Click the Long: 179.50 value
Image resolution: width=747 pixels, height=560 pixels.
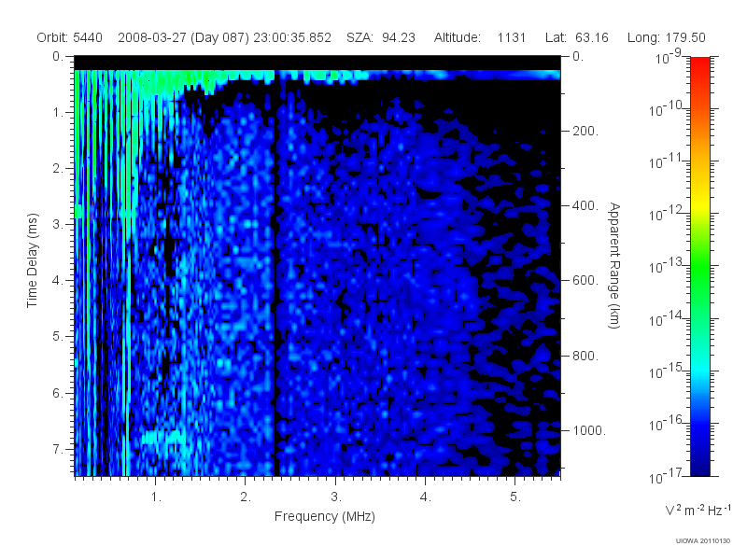666,37
